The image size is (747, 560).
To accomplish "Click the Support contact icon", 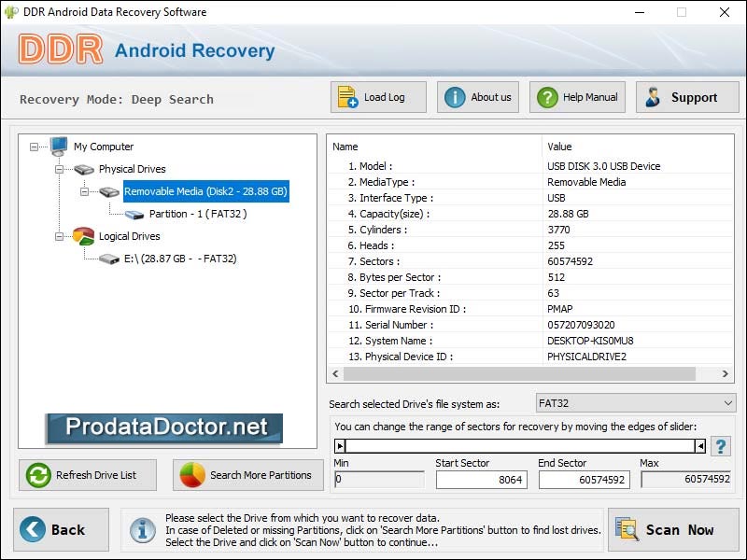I will [x=654, y=96].
